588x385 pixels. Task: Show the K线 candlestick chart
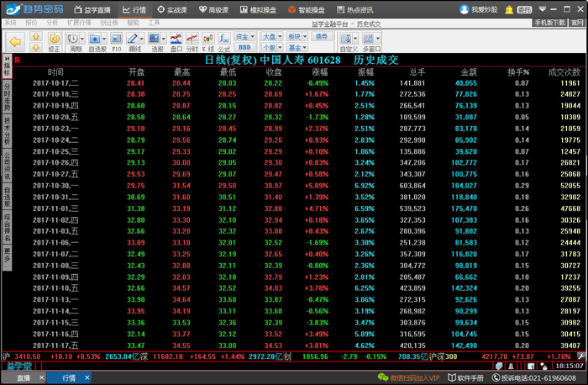[x=207, y=40]
